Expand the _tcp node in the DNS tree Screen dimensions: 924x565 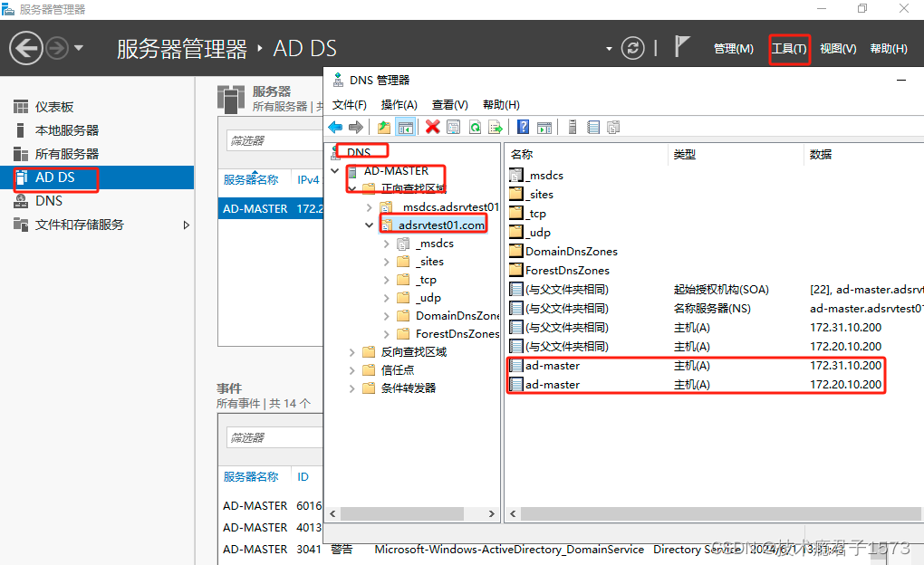coord(386,280)
